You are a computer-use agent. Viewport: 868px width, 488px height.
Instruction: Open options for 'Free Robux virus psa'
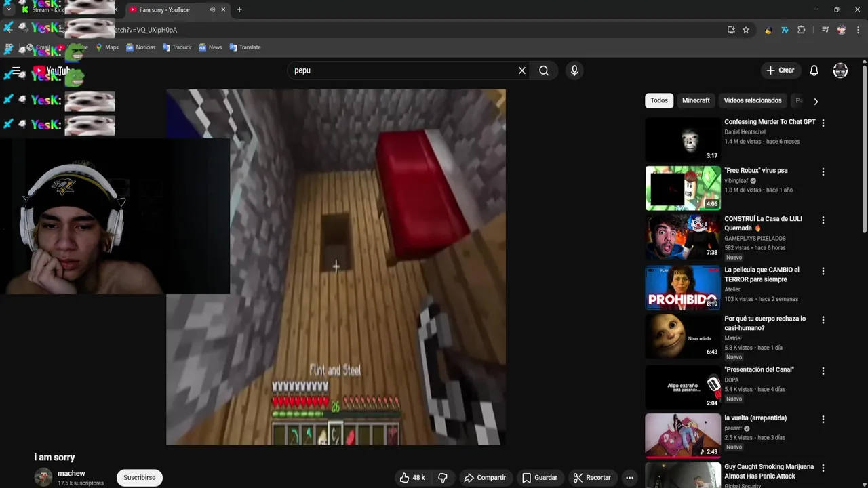click(x=823, y=172)
